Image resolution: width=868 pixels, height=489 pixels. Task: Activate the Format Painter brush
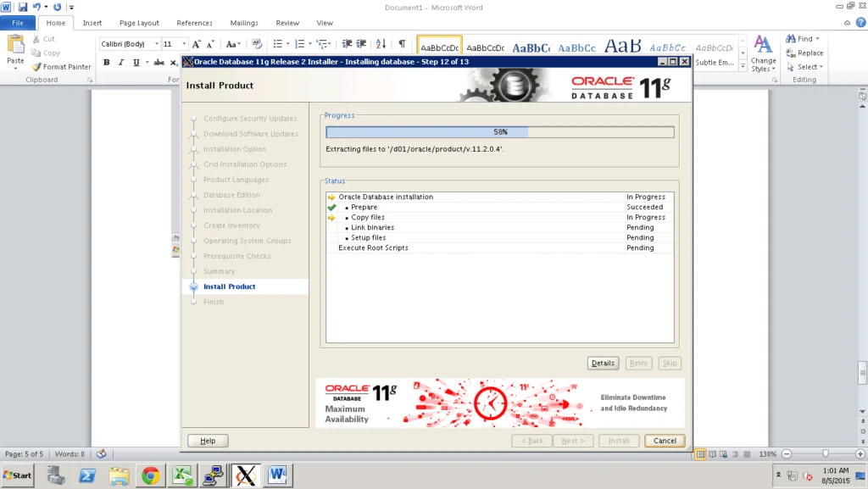click(61, 66)
